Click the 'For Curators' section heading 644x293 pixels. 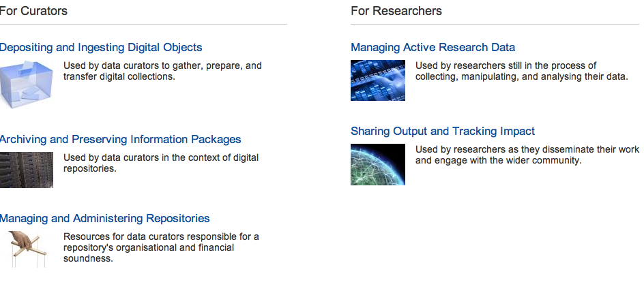point(33,11)
